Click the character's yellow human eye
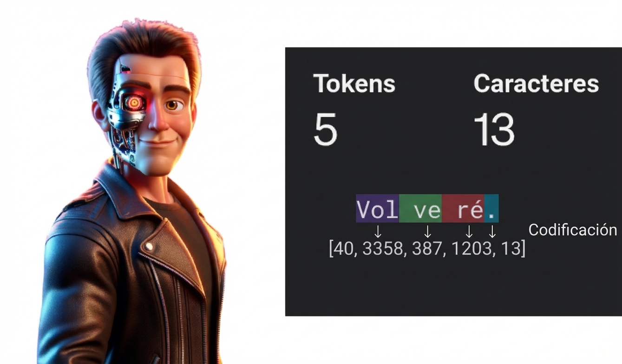Screen dimensions: 622x364 172,105
